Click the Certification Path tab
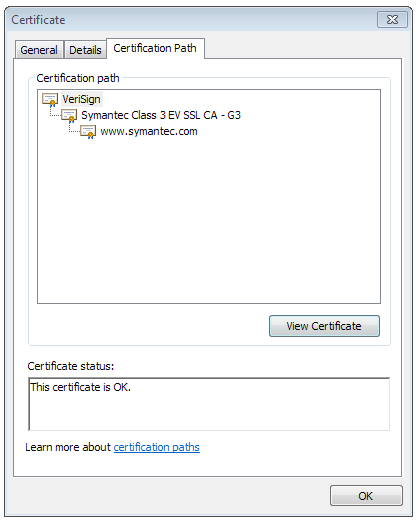418x523 pixels. (155, 48)
